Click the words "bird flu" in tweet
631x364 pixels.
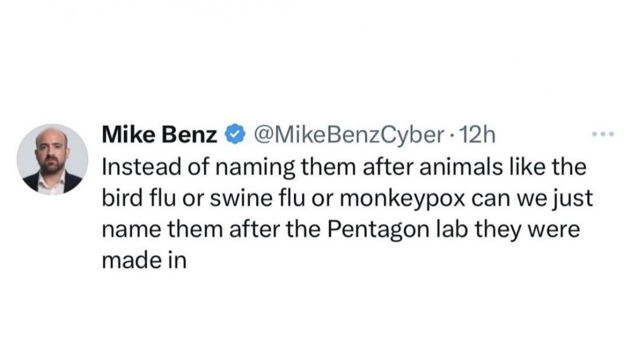[x=143, y=198]
